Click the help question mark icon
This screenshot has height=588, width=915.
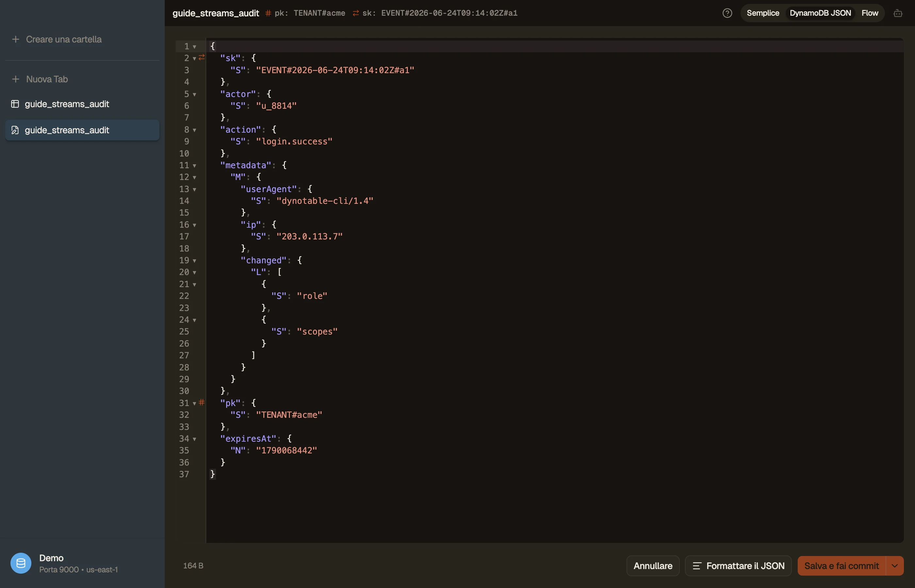click(727, 13)
